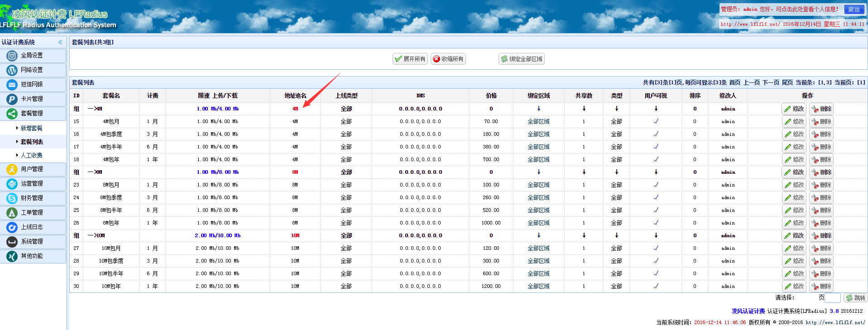Open 卡片管理 in the sidebar

[x=32, y=99]
